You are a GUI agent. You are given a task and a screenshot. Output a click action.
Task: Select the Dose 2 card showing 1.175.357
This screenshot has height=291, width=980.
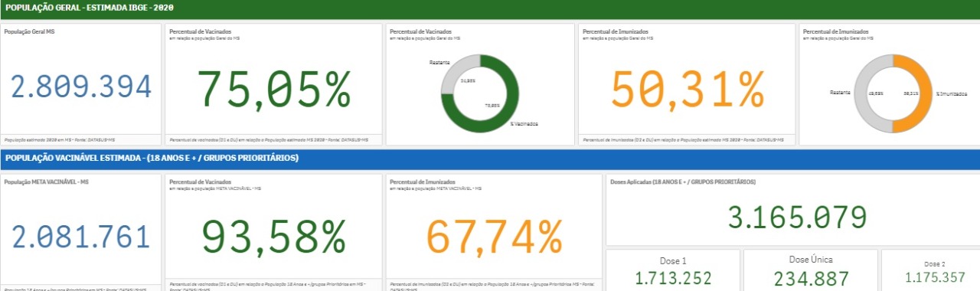(x=930, y=270)
